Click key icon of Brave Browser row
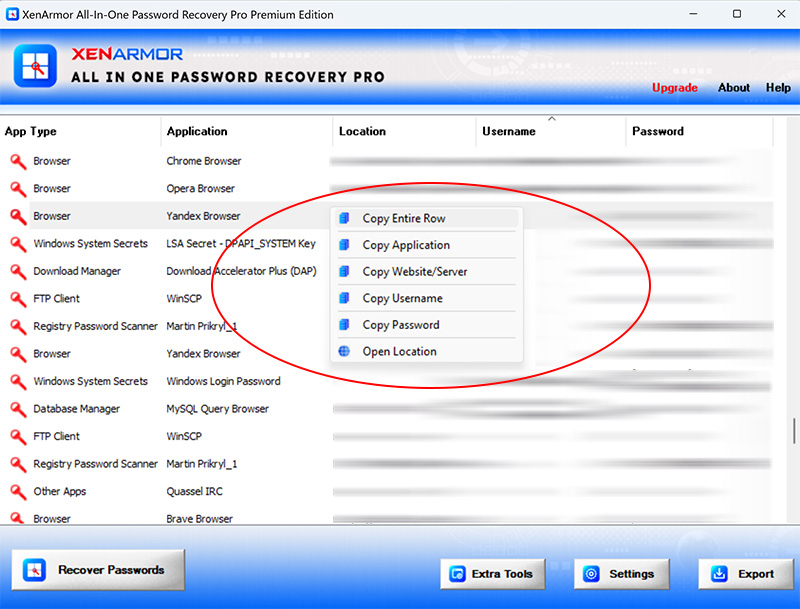Image resolution: width=800 pixels, height=609 pixels. tap(18, 518)
